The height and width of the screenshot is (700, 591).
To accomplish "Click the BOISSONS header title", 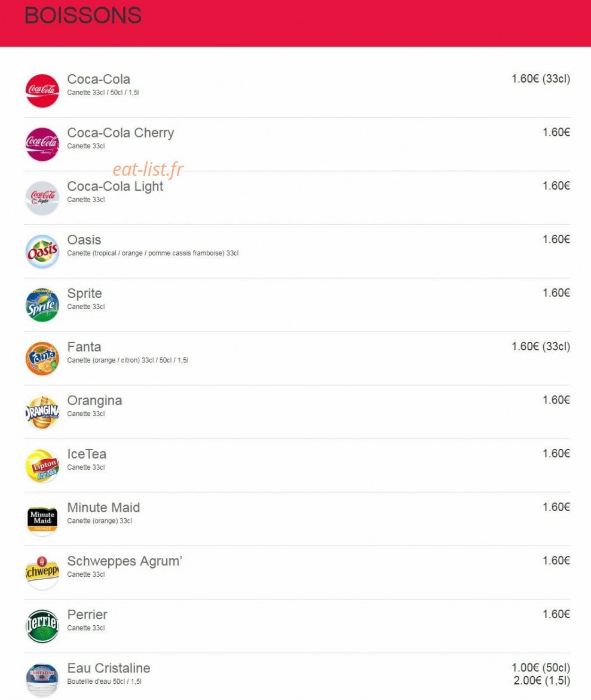I will coord(83,16).
